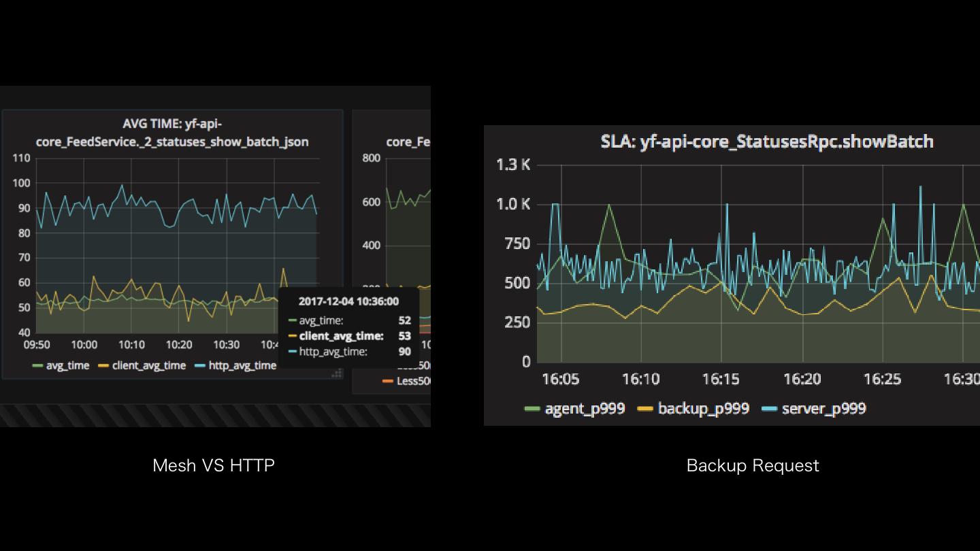Click the blue http_avg_time legend color line
The height and width of the screenshot is (551, 980).
click(200, 366)
